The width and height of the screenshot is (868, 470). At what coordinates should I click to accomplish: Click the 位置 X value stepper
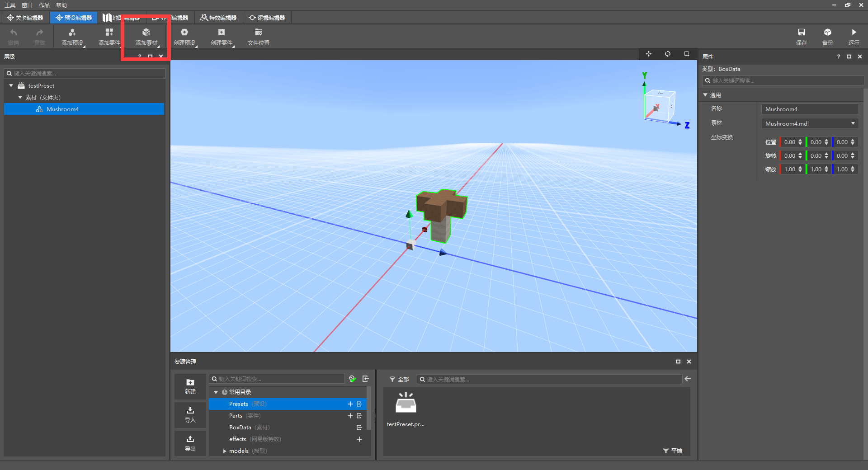click(x=800, y=142)
